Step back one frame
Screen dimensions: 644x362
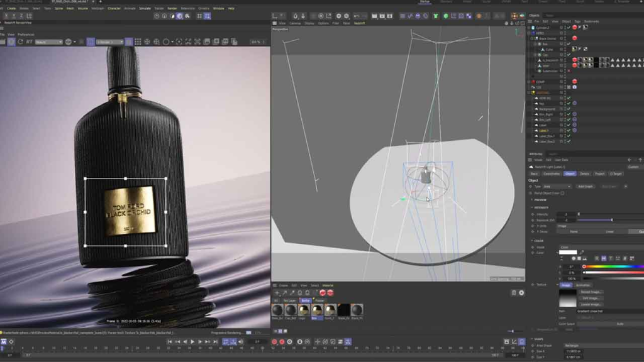(185, 341)
